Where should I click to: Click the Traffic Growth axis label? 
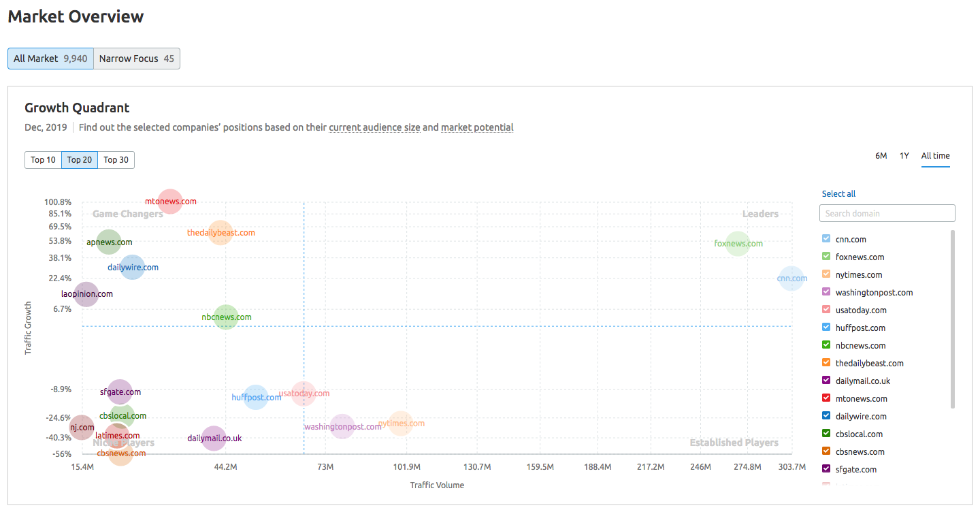[x=29, y=328]
